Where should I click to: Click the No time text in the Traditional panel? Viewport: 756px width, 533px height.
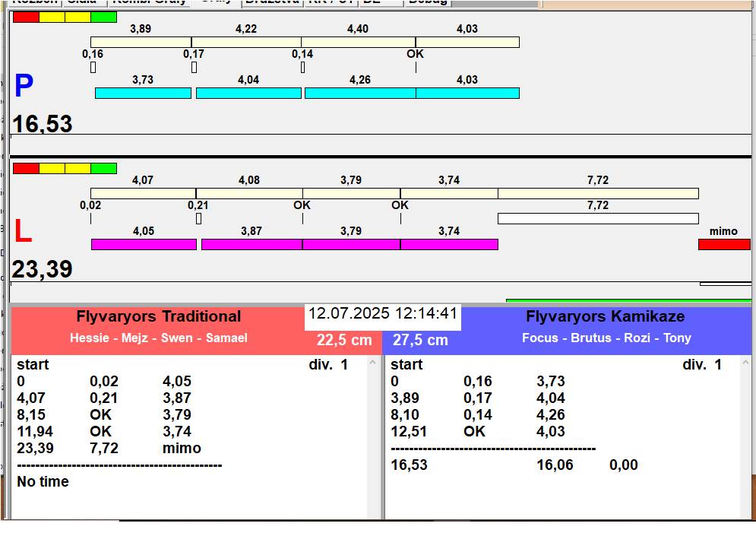coord(43,481)
